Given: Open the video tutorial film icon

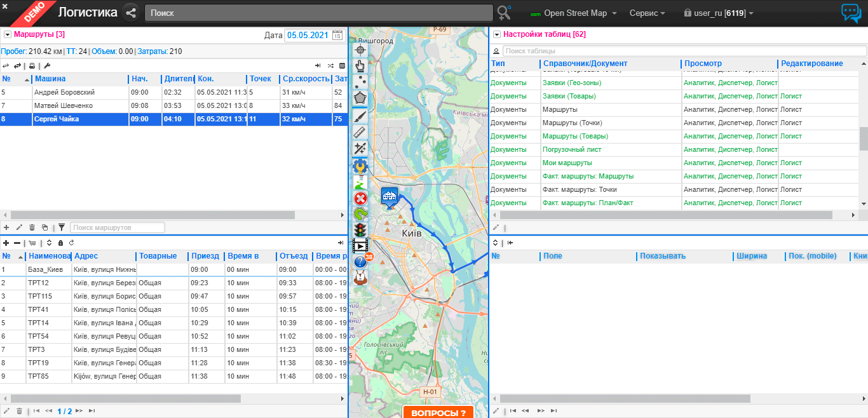Looking at the screenshot, I should [x=360, y=246].
